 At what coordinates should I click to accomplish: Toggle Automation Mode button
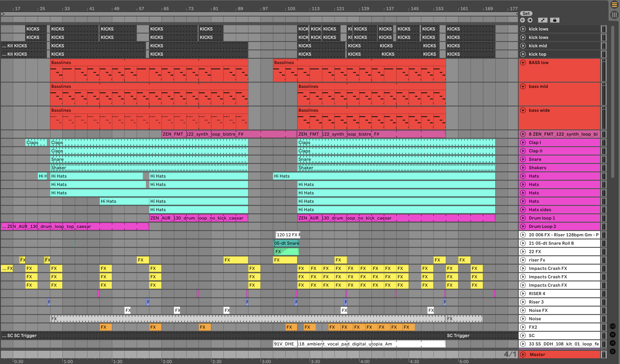point(543,20)
